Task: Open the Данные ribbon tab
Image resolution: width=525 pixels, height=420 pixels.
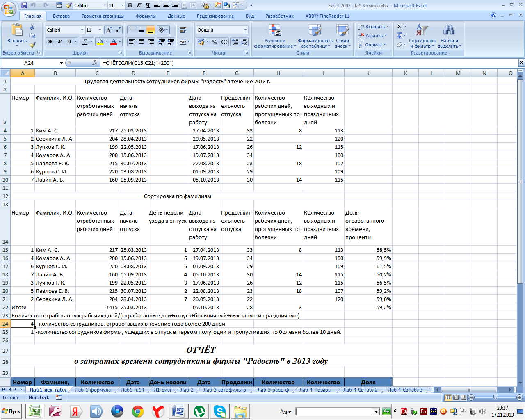Action: pyautogui.click(x=176, y=16)
